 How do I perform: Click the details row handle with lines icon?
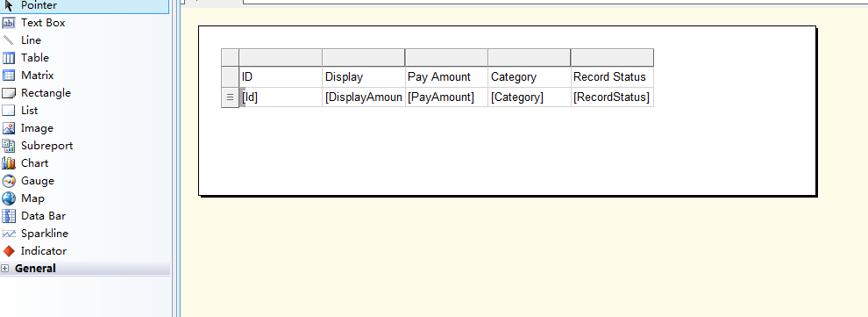(x=231, y=97)
